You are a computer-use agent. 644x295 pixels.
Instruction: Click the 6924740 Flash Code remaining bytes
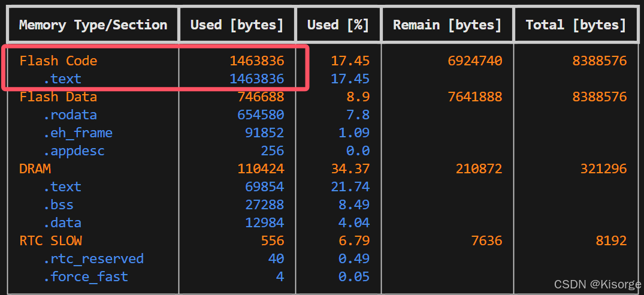coord(475,61)
